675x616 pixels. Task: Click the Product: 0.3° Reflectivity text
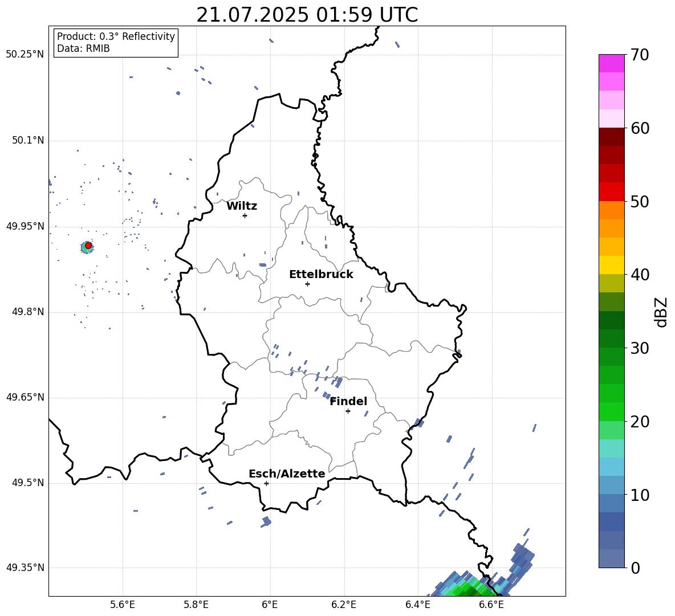click(116, 36)
